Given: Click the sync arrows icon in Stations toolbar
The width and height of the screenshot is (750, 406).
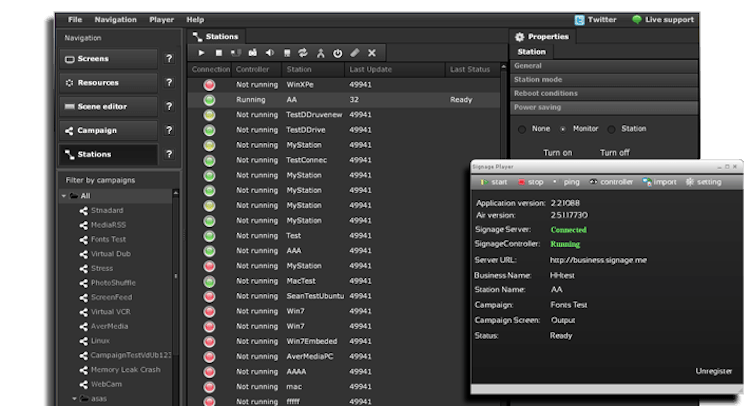Looking at the screenshot, I should point(303,53).
